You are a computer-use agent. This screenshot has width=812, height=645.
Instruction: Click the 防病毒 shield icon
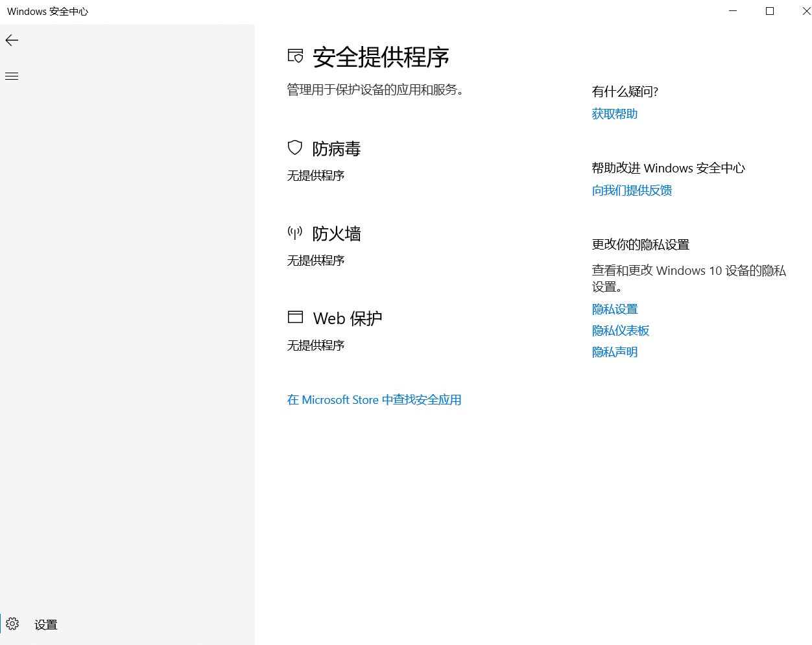(295, 148)
